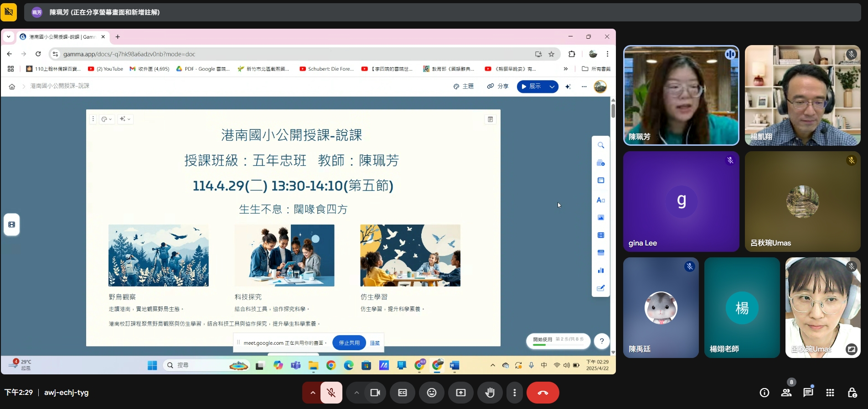Click the red leave call button
This screenshot has height=409, width=868.
542,393
